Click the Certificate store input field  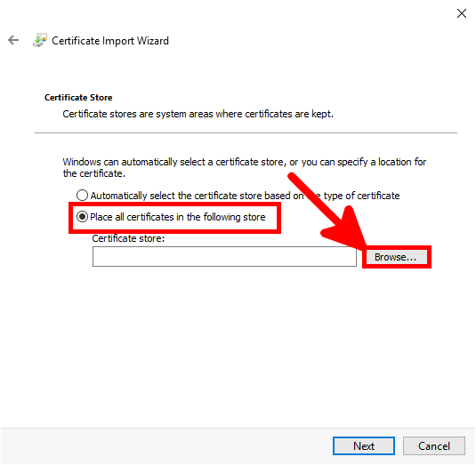click(224, 257)
